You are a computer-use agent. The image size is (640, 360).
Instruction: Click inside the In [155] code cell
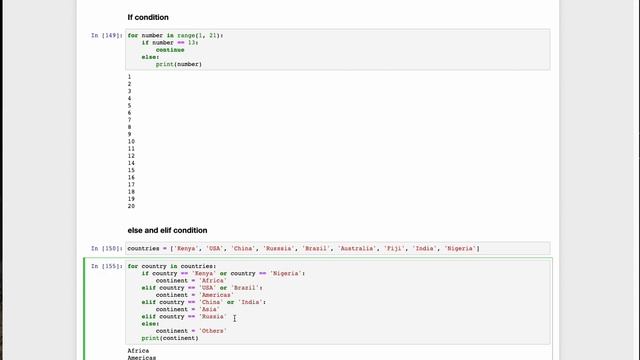pyautogui.click(x=338, y=302)
